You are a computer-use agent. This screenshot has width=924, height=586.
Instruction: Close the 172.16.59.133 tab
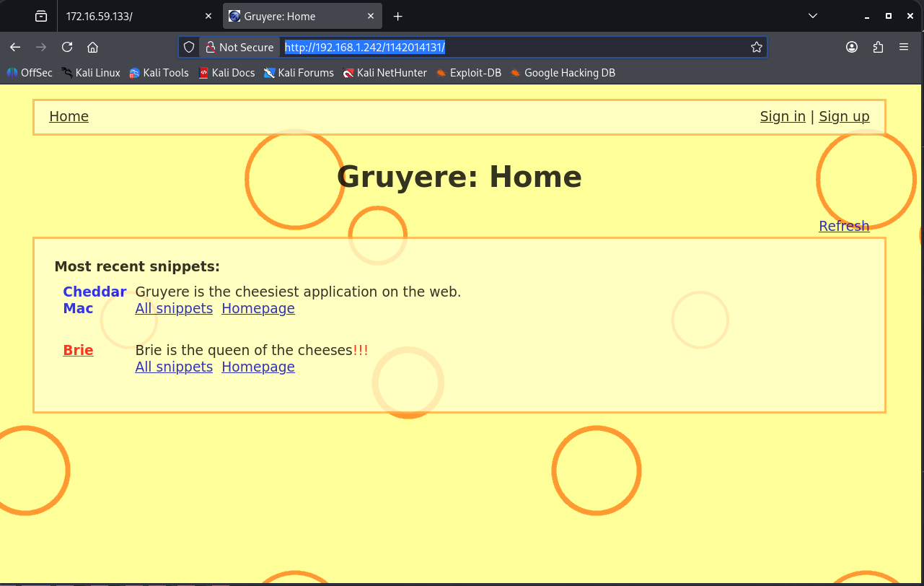pos(208,16)
